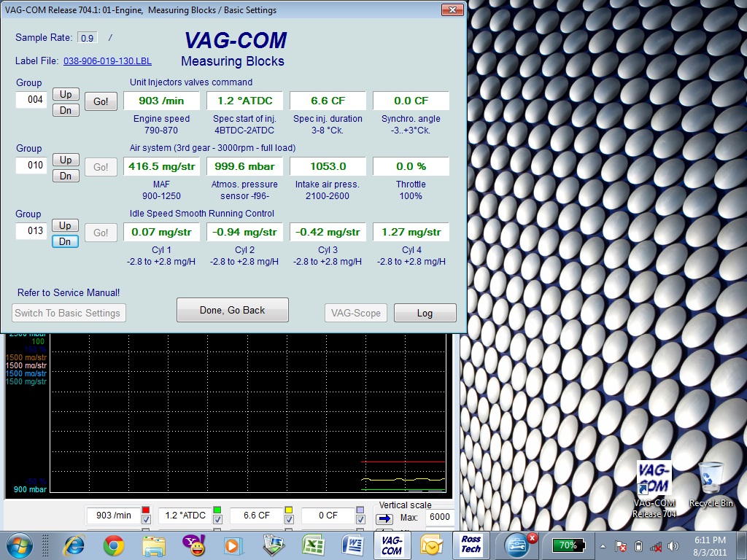Click Dn button for Group 004
Screen dimensions: 747x560
point(66,111)
